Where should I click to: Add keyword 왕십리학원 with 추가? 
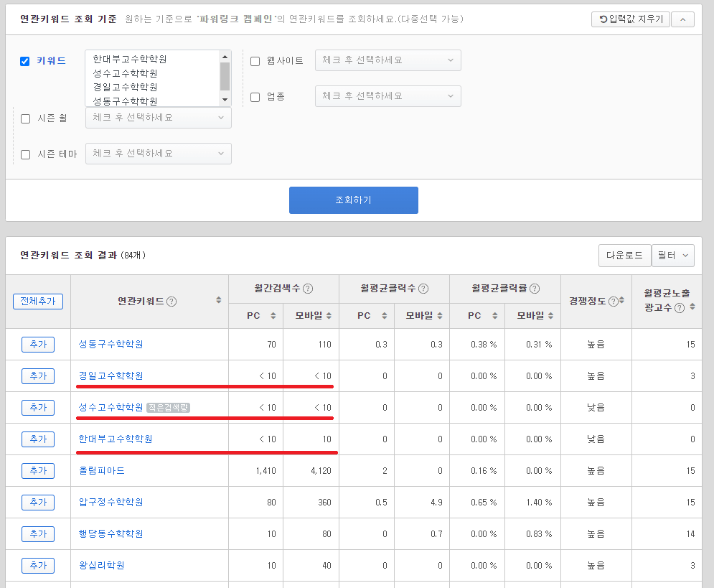click(38, 565)
